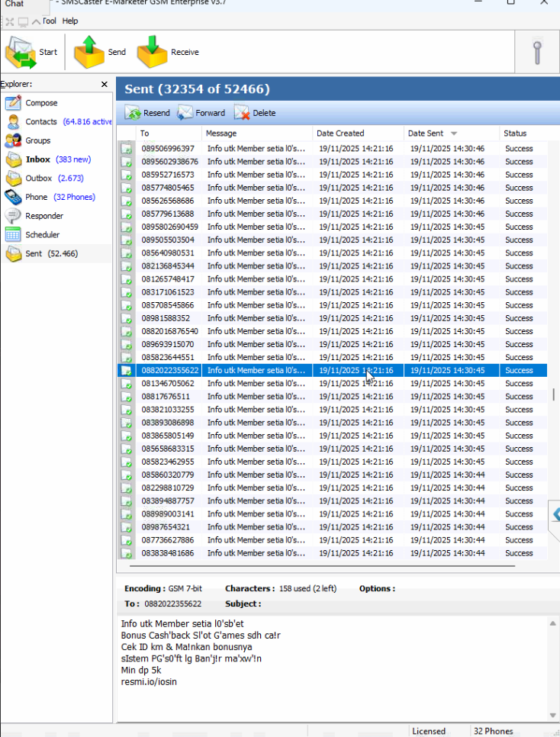Click message icon for row 089506996397
Image resolution: width=560 pixels, height=737 pixels.
pyautogui.click(x=126, y=149)
